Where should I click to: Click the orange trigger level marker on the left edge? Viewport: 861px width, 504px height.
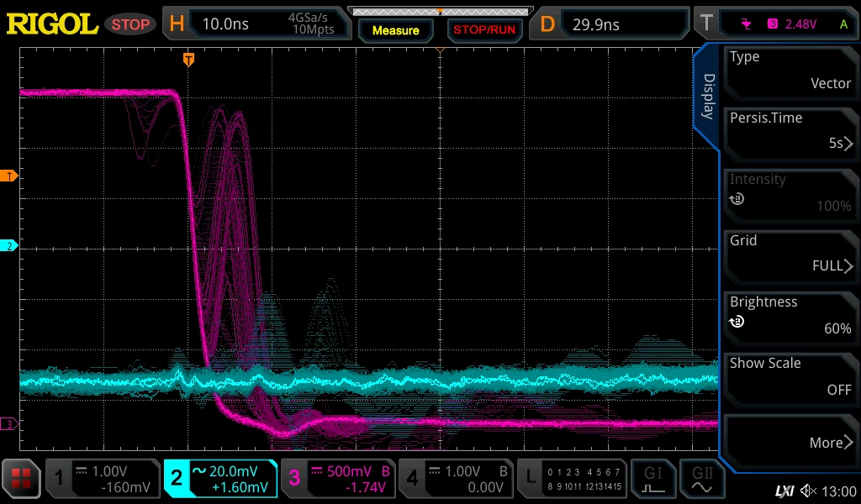(x=8, y=176)
